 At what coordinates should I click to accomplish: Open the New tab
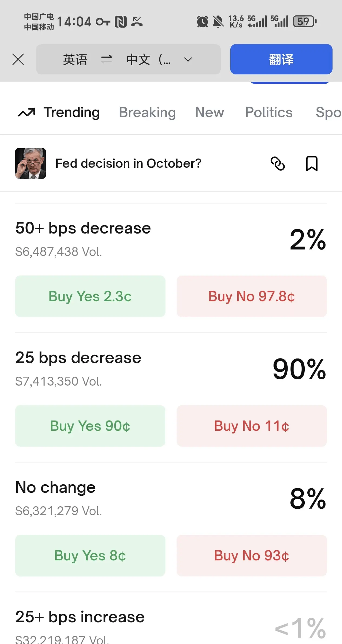click(x=210, y=113)
